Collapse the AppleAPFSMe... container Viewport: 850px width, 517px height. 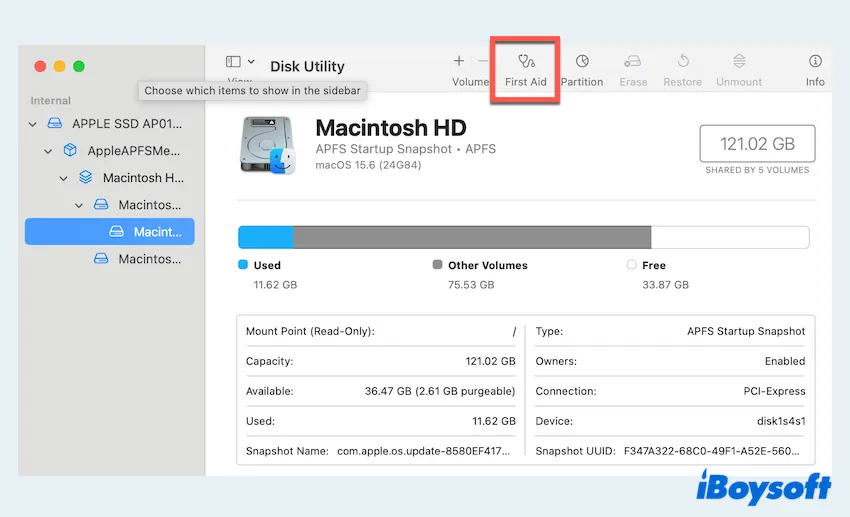point(48,151)
